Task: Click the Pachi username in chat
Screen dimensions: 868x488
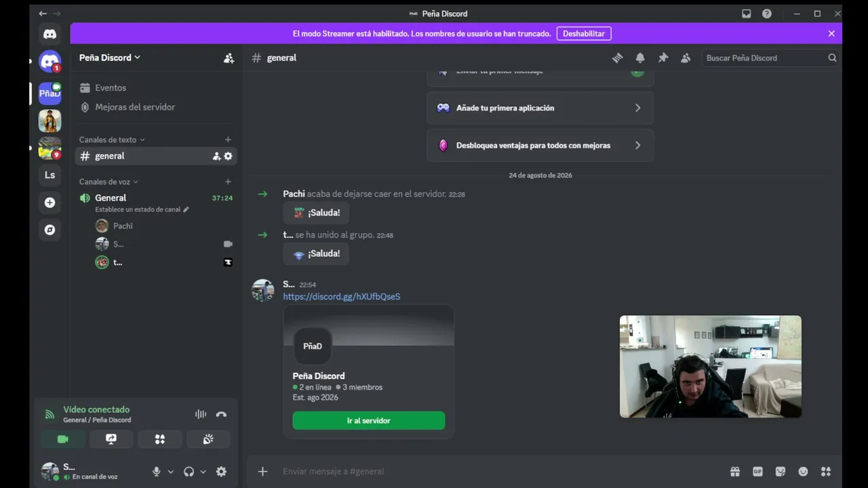Action: pos(294,194)
